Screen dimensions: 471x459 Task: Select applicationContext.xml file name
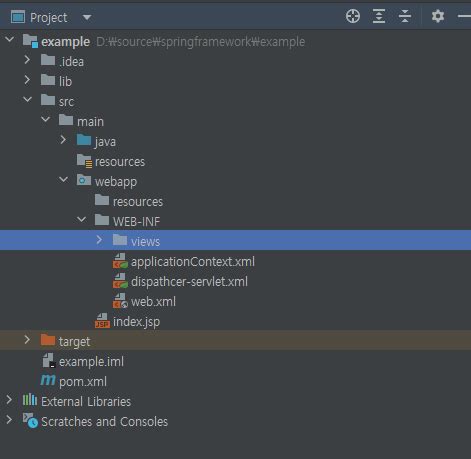pos(193,262)
